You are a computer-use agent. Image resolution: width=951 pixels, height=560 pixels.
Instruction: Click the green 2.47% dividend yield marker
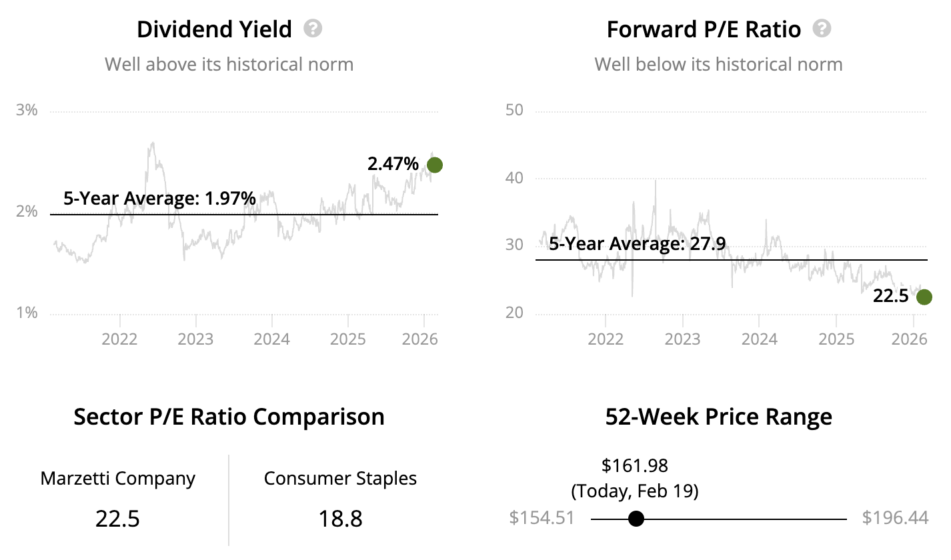434,165
